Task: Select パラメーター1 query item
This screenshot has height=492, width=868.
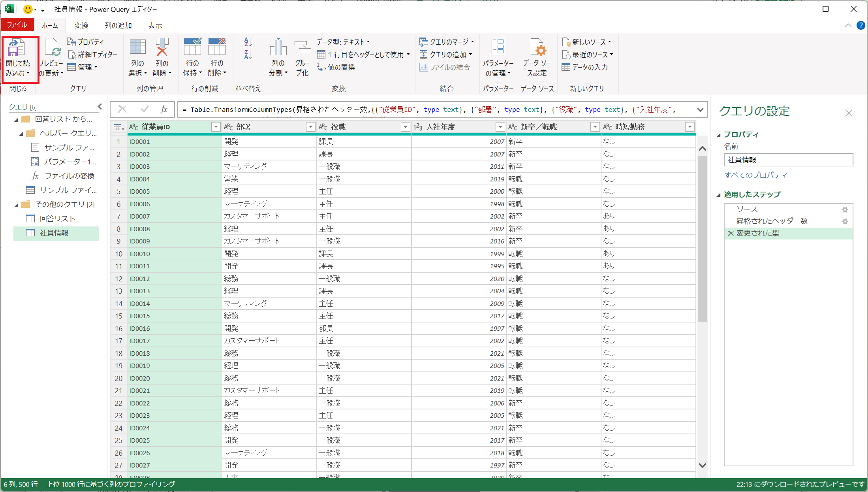Action: point(63,162)
